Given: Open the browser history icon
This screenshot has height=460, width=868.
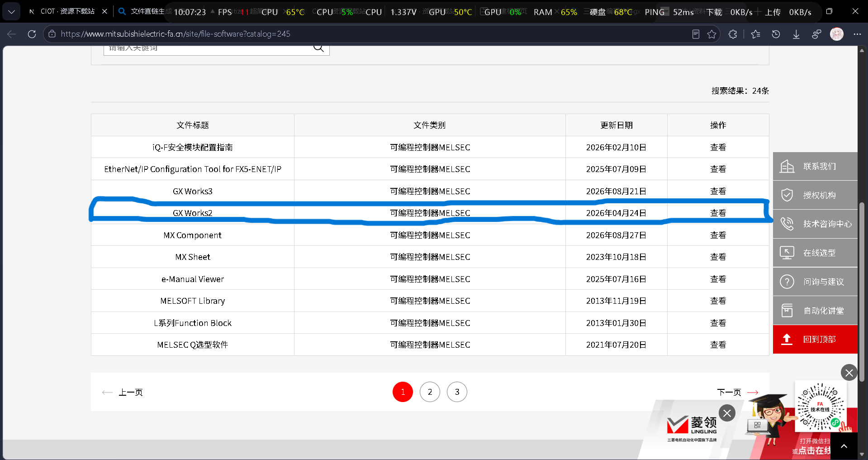Looking at the screenshot, I should 776,34.
